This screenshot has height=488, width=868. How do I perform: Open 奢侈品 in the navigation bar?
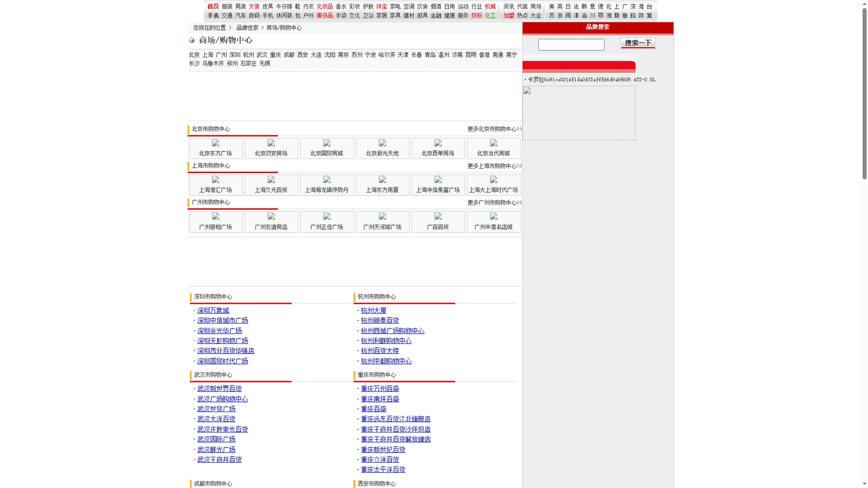(x=325, y=16)
